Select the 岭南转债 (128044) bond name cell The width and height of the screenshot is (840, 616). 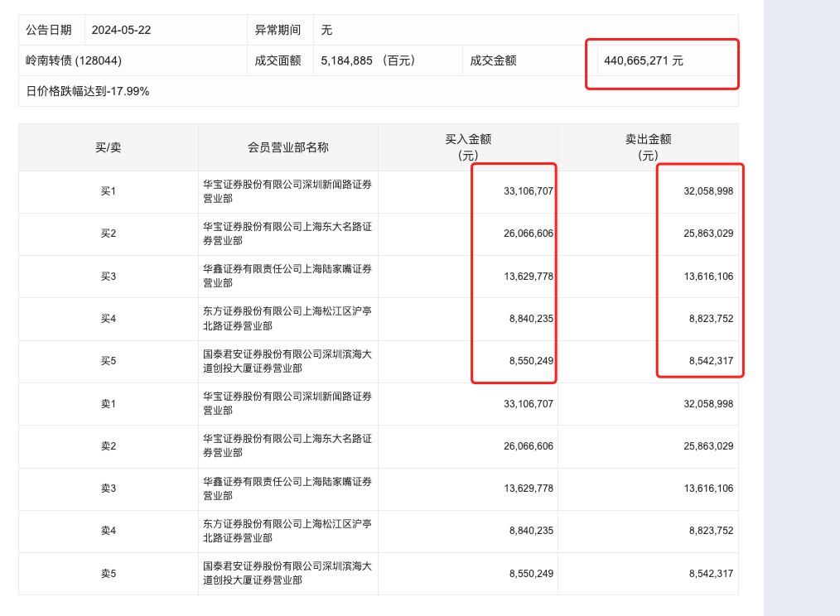coord(74,60)
